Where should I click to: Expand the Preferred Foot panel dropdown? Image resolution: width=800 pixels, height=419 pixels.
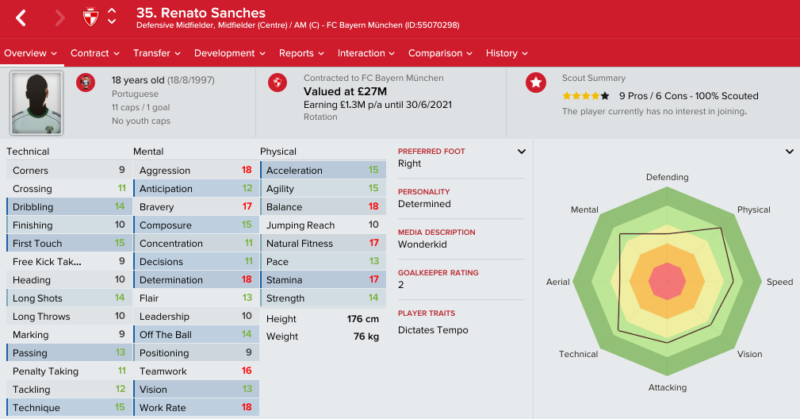pyautogui.click(x=521, y=152)
